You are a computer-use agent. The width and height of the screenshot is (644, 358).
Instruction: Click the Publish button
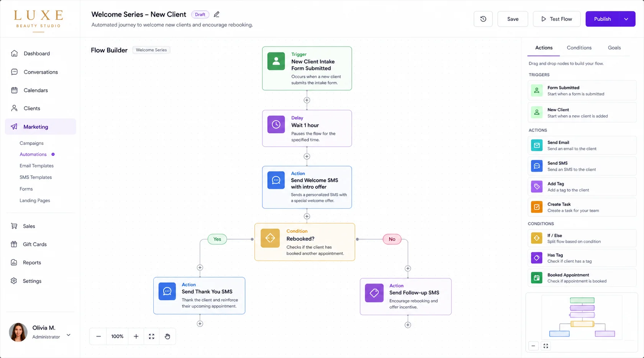[x=602, y=19]
